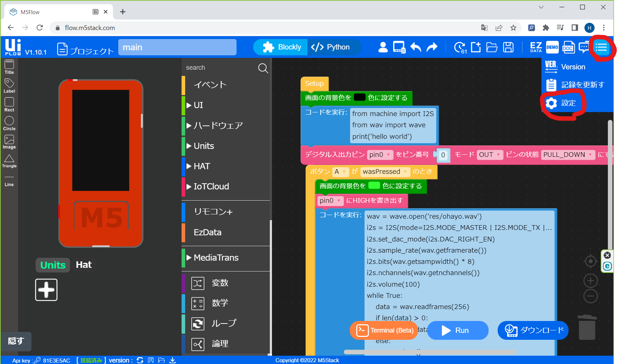
Task: Save the project with the floppy disk icon
Action: point(508,47)
